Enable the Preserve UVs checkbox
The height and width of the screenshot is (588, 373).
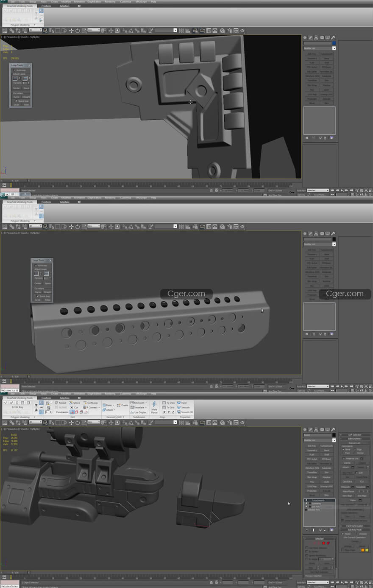pyautogui.click(x=343, y=459)
